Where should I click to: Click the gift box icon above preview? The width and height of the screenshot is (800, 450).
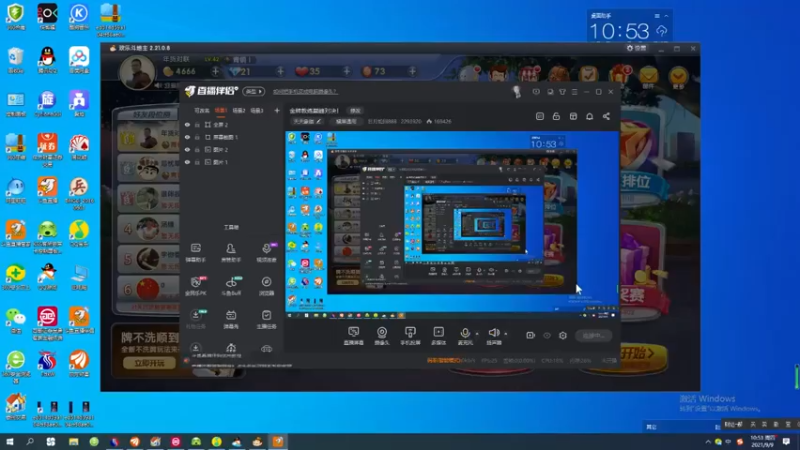[573, 116]
